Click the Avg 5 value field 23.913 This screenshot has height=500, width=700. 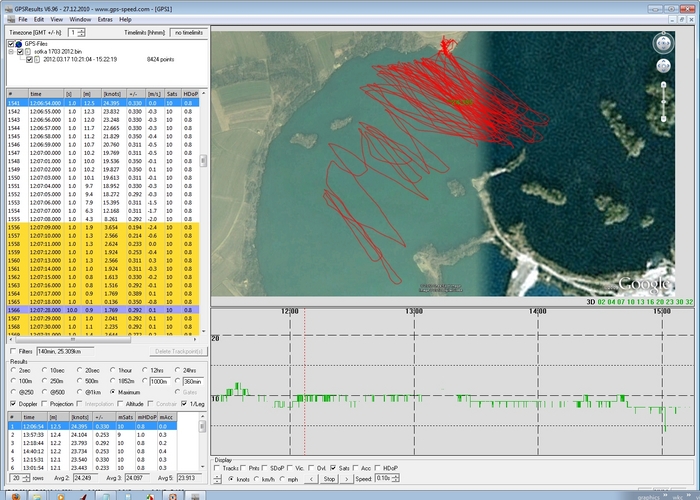click(x=188, y=478)
